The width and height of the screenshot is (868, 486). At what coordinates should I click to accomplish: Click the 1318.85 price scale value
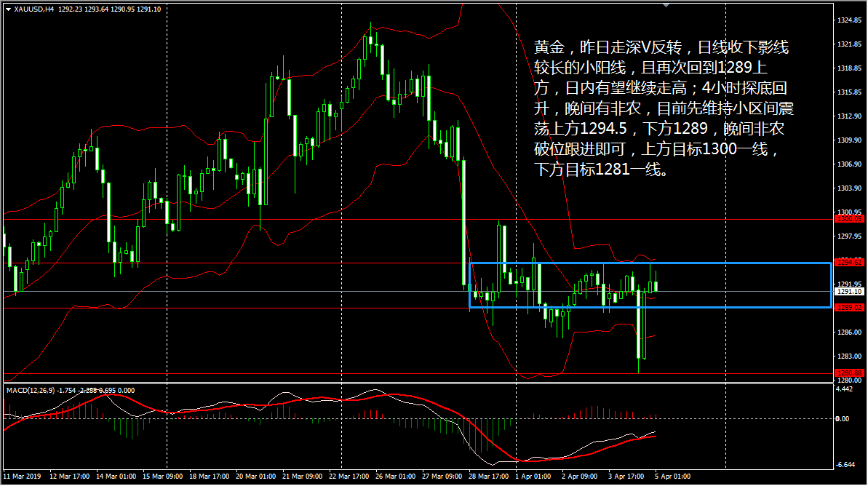(850, 68)
